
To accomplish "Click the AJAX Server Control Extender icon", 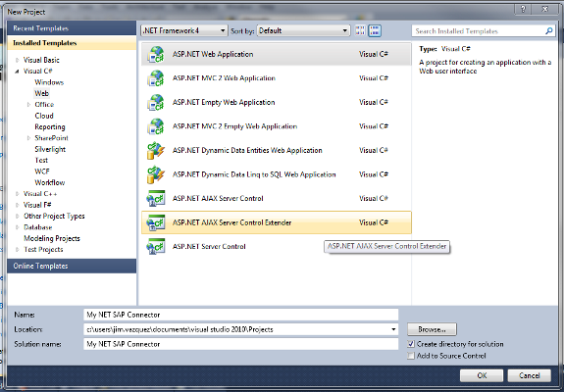I will [156, 222].
